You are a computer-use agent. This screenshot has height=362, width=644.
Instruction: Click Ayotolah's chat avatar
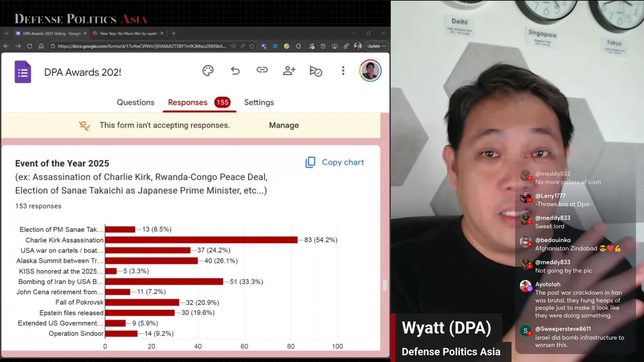point(526,286)
